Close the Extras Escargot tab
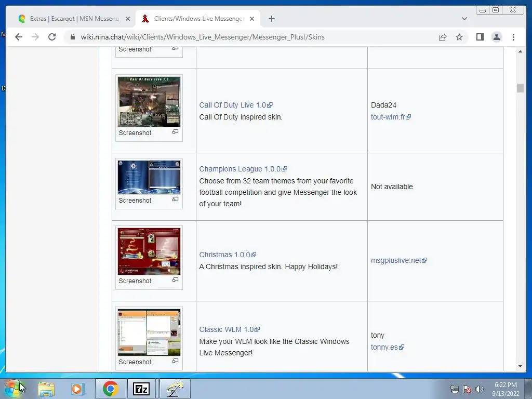532x399 pixels. [x=128, y=19]
